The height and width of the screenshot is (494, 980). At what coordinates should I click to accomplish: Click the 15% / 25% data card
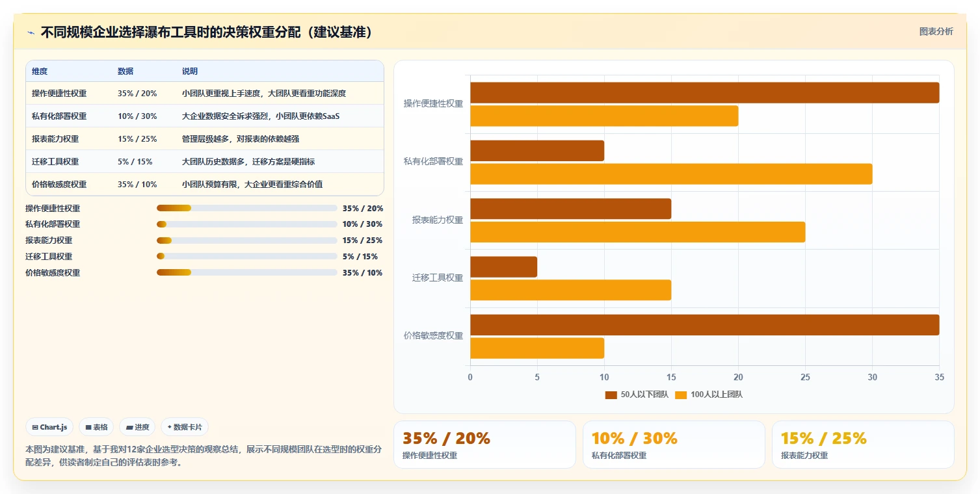tap(863, 445)
